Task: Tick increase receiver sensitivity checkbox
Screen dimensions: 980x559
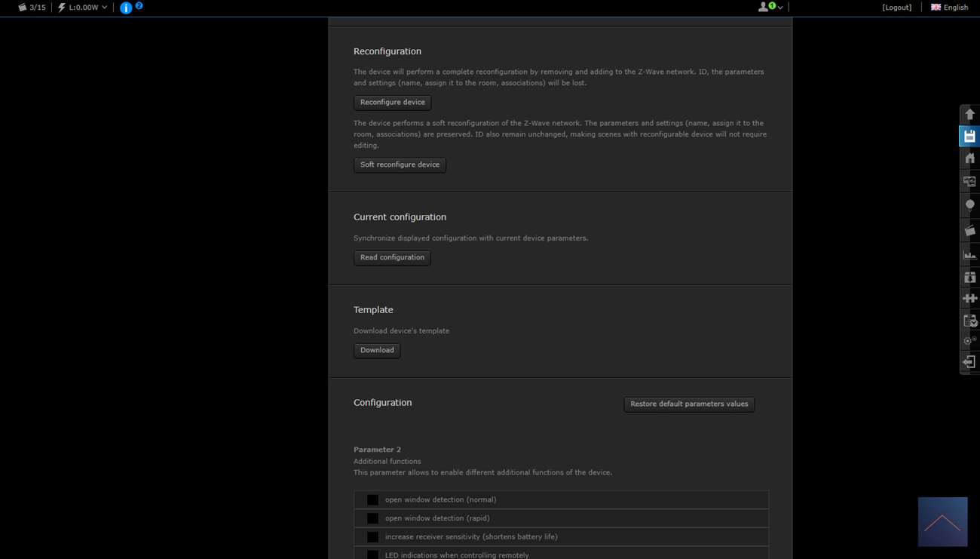Action: coord(372,537)
